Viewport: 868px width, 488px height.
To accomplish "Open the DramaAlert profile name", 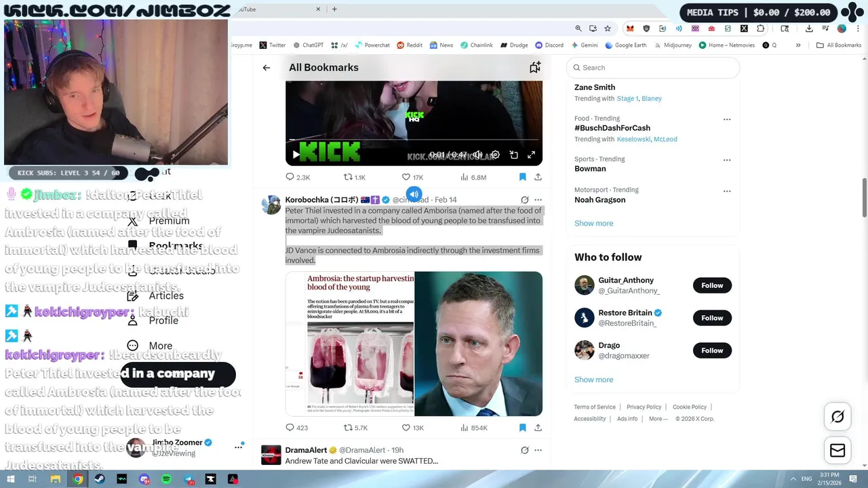I will 307,450.
